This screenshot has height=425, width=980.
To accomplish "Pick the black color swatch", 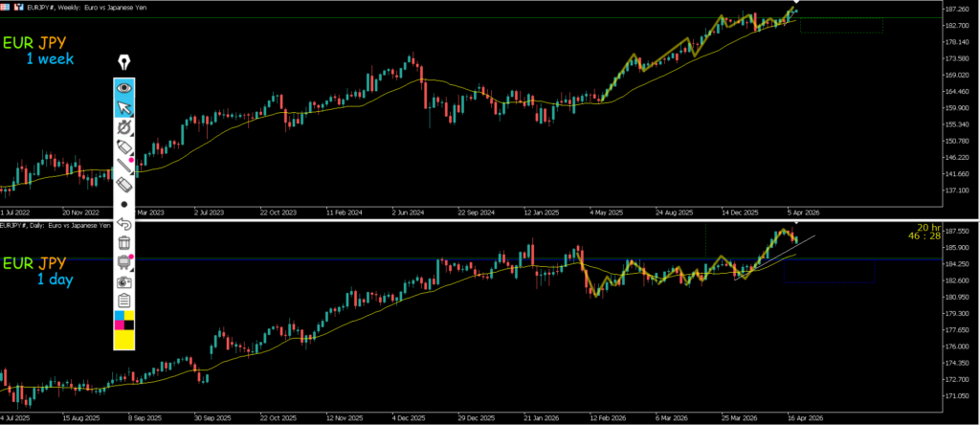I will point(129,325).
